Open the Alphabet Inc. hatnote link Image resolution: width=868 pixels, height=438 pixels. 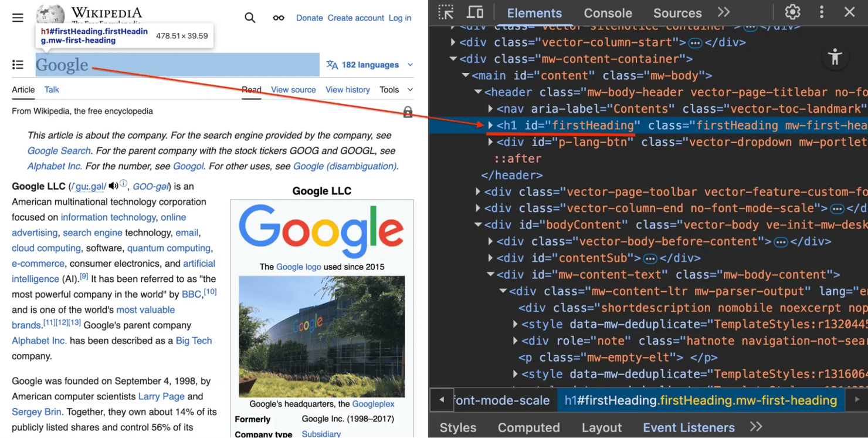coord(55,166)
